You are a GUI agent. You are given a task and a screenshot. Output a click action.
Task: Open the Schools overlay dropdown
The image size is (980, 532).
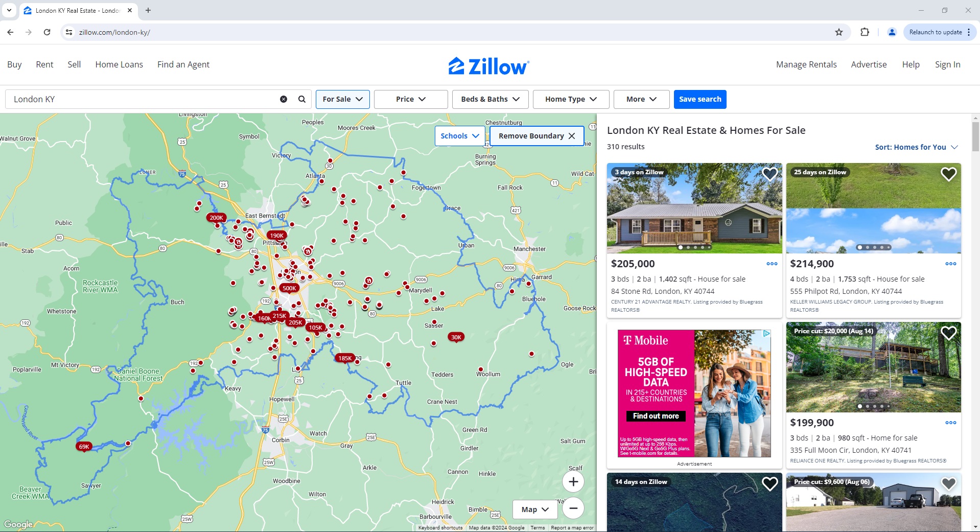459,135
